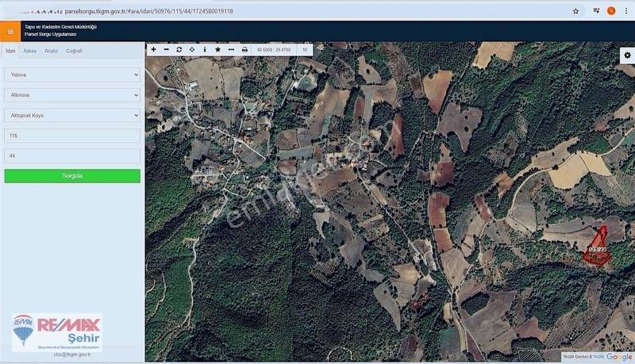Screen dimensions: 635x364
Task: Zoom in the map with plus icon
Action: click(153, 49)
